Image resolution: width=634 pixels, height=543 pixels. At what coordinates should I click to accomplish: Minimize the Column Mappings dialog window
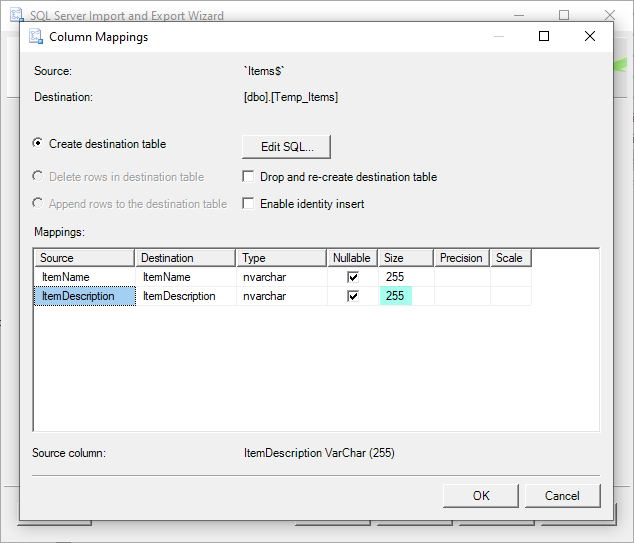(x=498, y=36)
